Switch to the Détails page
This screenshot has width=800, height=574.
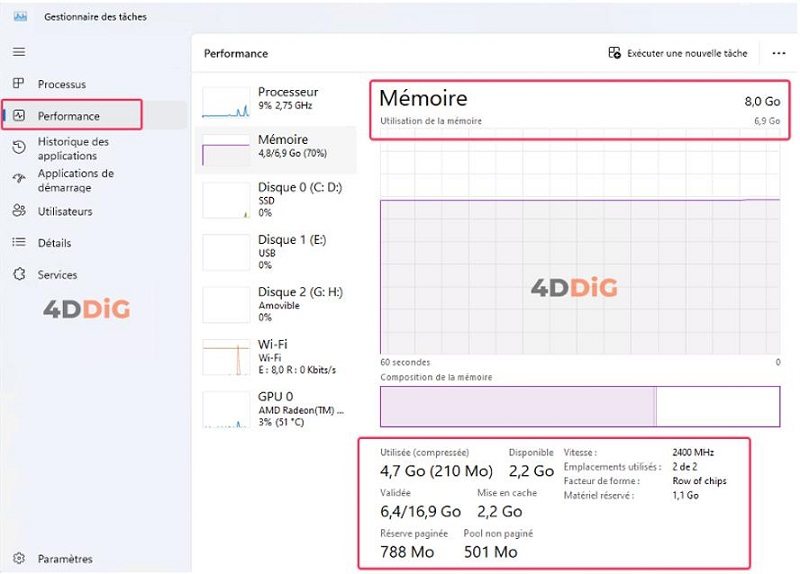94,242
